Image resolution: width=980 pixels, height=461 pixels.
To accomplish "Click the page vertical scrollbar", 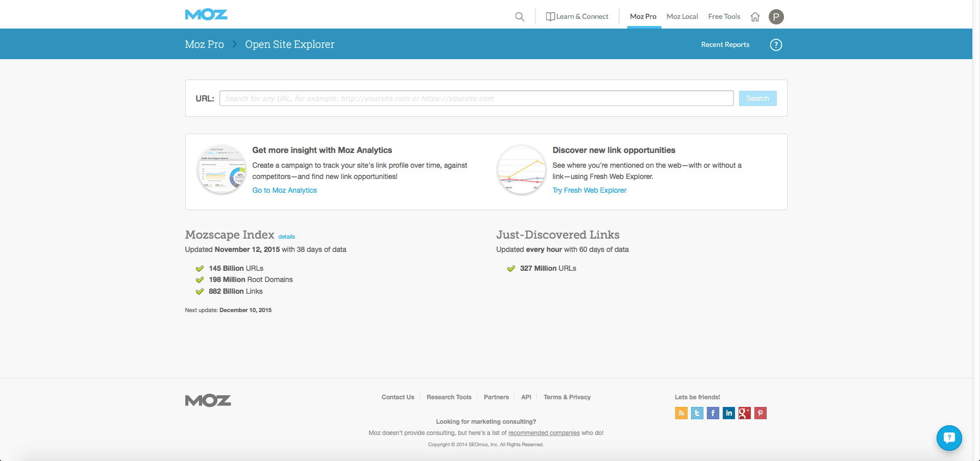I will point(976,231).
